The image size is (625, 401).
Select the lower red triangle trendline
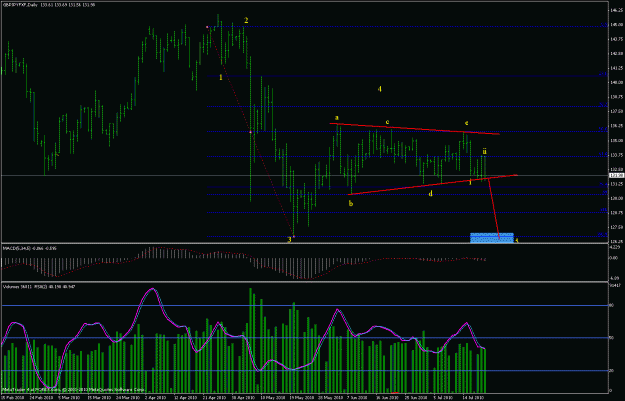(432, 185)
